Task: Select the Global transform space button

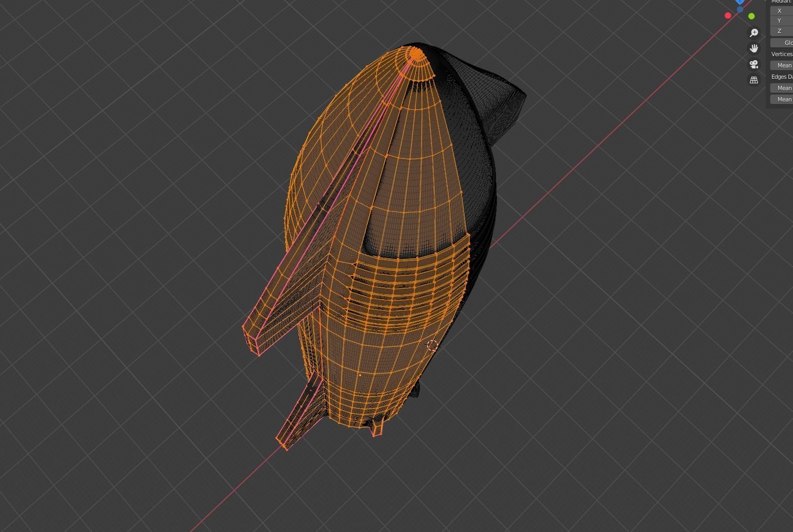Action: (x=782, y=43)
